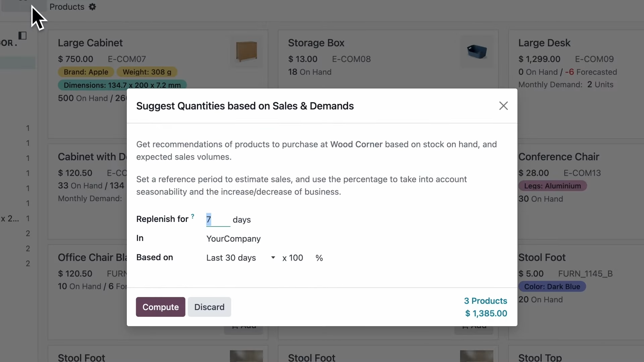Select the Weight: 308 g tag
The width and height of the screenshot is (644, 362).
147,72
